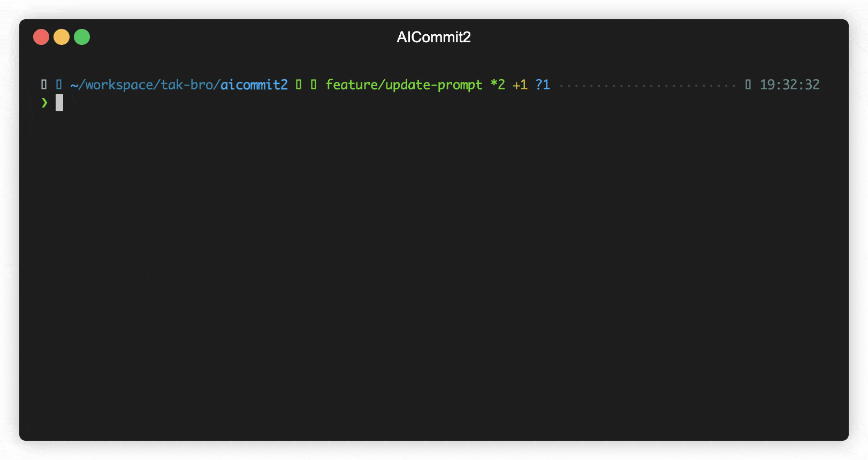
Task: Click the branch icon before feature/update-prompt
Action: coord(314,84)
